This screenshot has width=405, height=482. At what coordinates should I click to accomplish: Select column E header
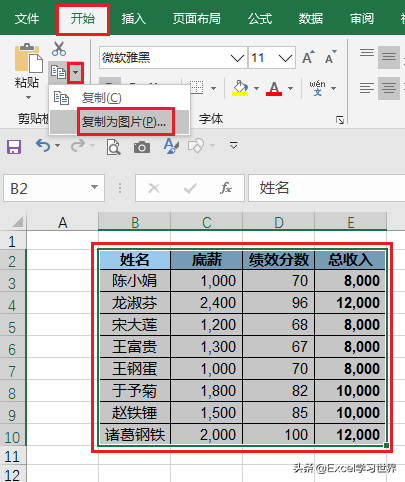(x=351, y=222)
